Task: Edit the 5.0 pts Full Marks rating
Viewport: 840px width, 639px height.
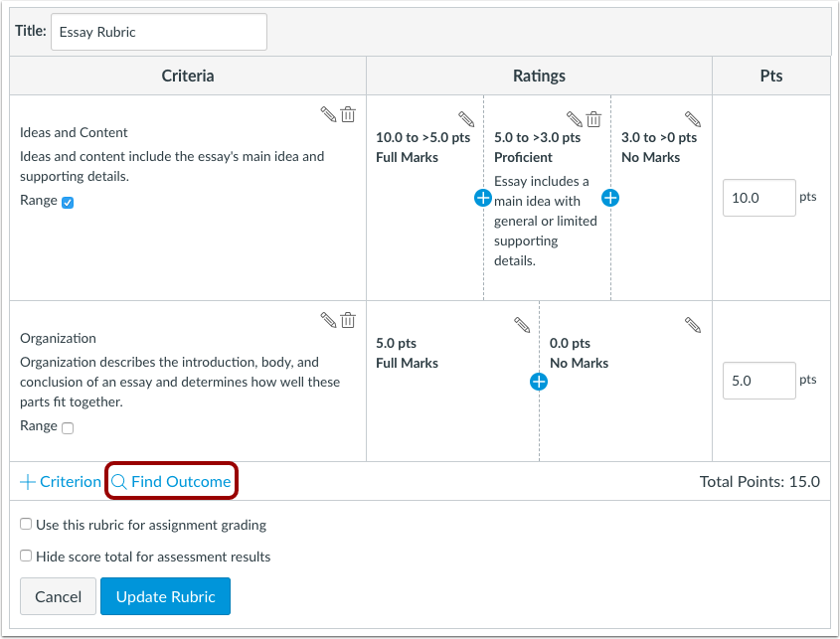Action: point(522,325)
